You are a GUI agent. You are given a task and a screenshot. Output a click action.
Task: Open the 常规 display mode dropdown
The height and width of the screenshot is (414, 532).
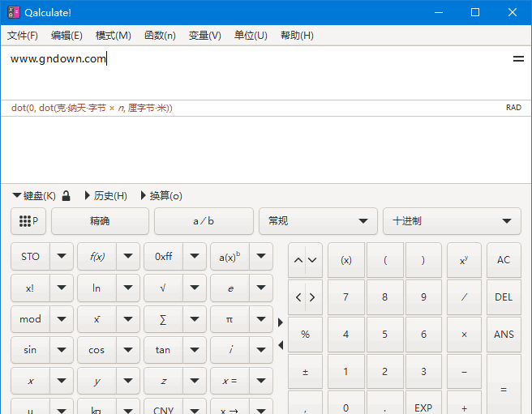[318, 221]
